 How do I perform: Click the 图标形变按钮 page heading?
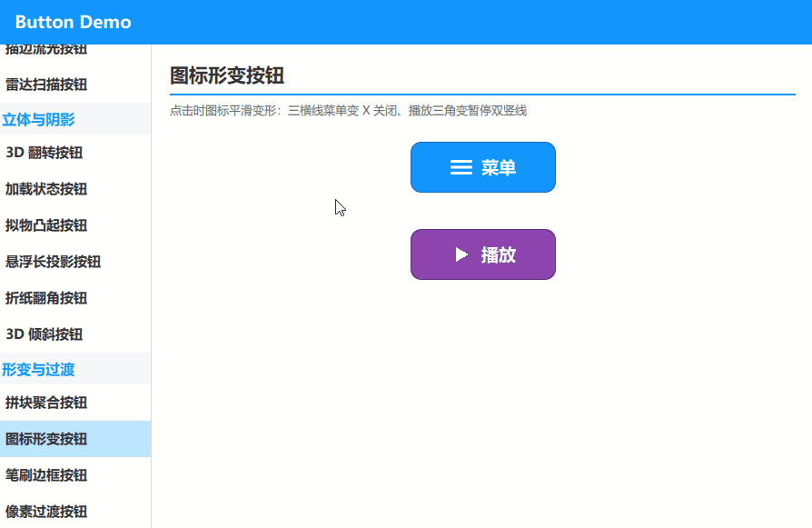[227, 75]
